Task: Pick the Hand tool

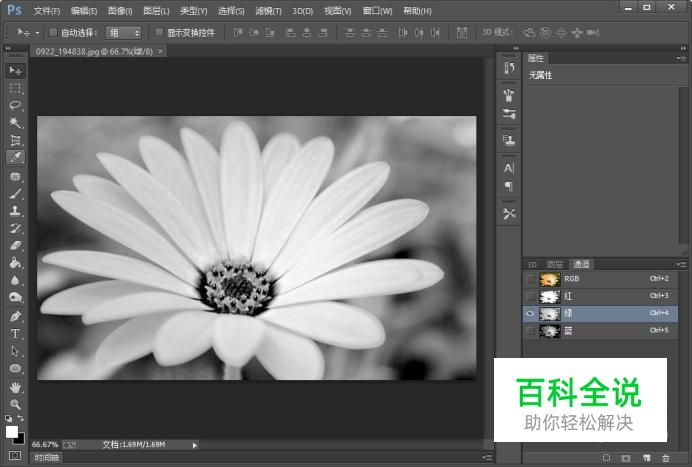Action: point(15,386)
